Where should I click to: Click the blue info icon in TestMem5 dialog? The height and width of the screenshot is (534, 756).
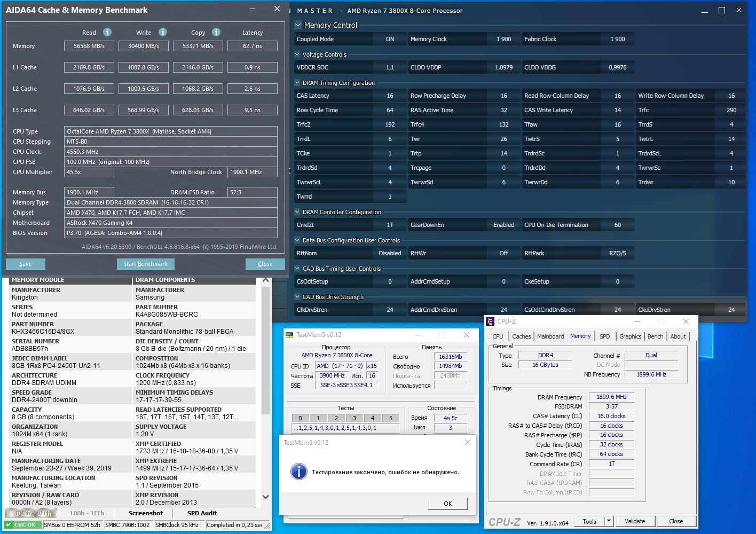coord(298,472)
